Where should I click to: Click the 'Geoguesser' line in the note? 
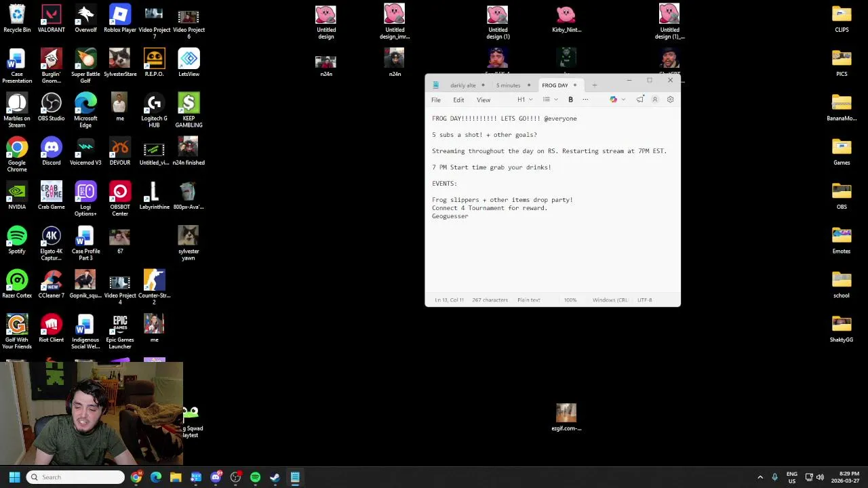[450, 216]
